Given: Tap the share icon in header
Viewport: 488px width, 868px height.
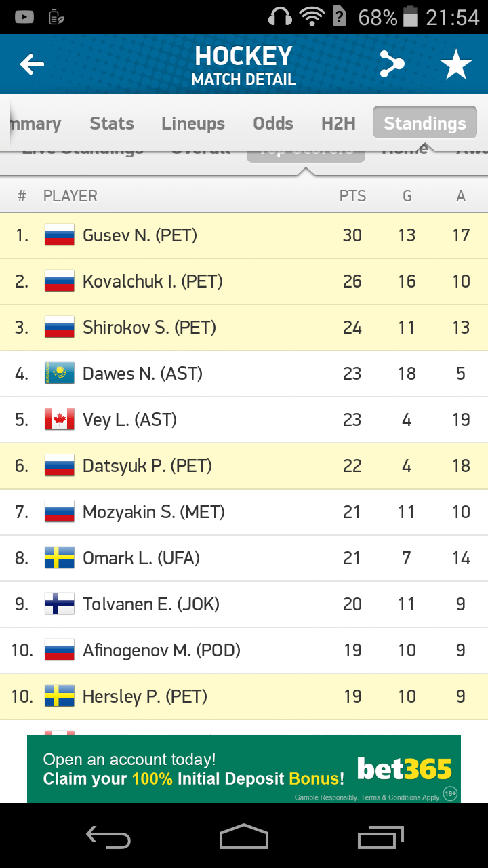Looking at the screenshot, I should [392, 65].
